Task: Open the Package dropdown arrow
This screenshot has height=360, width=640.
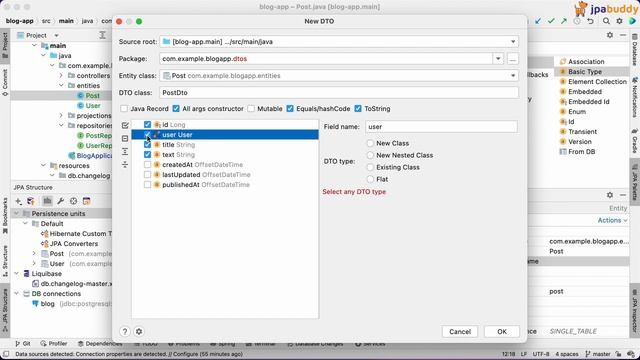Action: (498, 59)
